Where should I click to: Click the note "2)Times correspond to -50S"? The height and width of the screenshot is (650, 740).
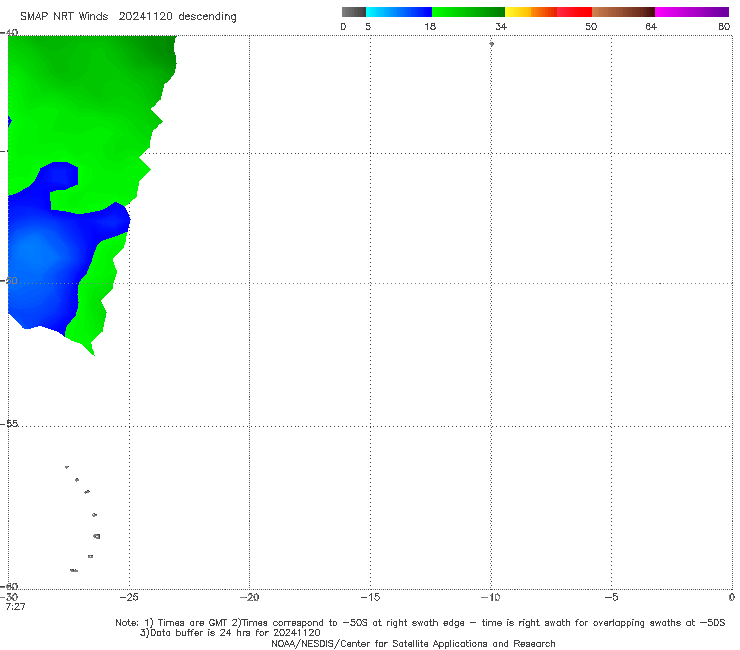pyautogui.click(x=300, y=623)
